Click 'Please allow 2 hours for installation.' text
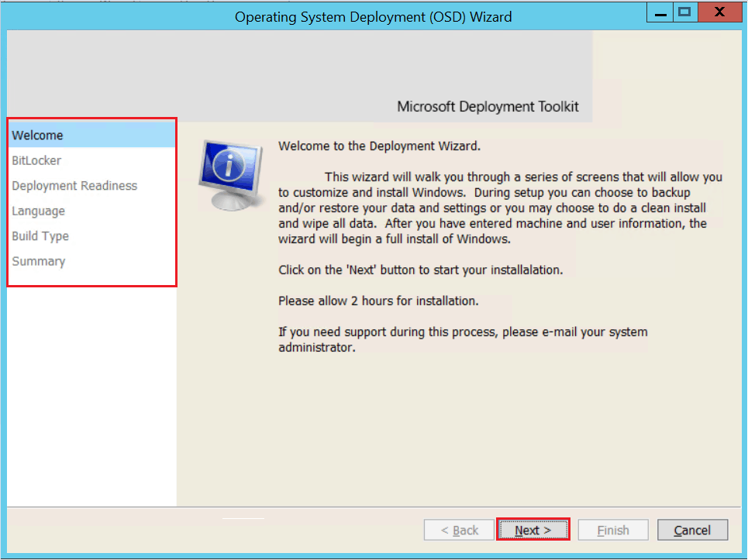748x560 pixels. point(378,301)
